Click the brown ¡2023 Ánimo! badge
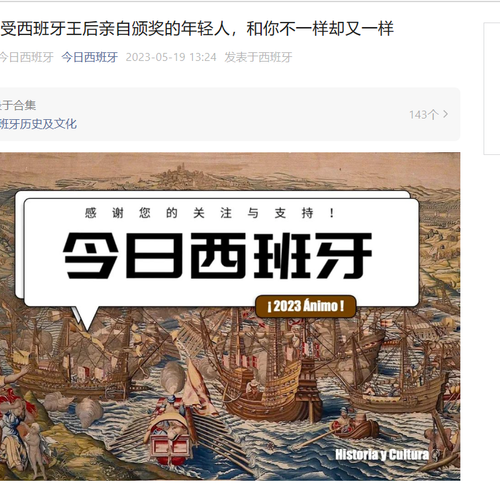This screenshot has height=500, width=500. coord(306,306)
